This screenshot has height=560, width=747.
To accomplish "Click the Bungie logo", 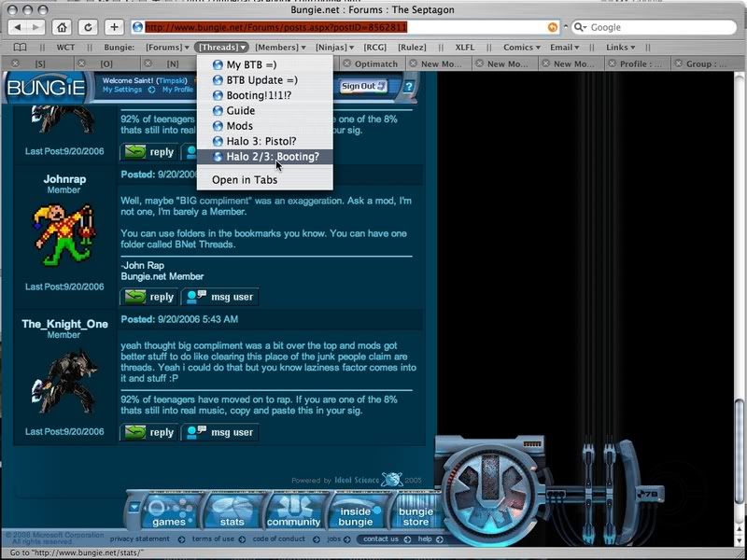I will click(x=46, y=89).
